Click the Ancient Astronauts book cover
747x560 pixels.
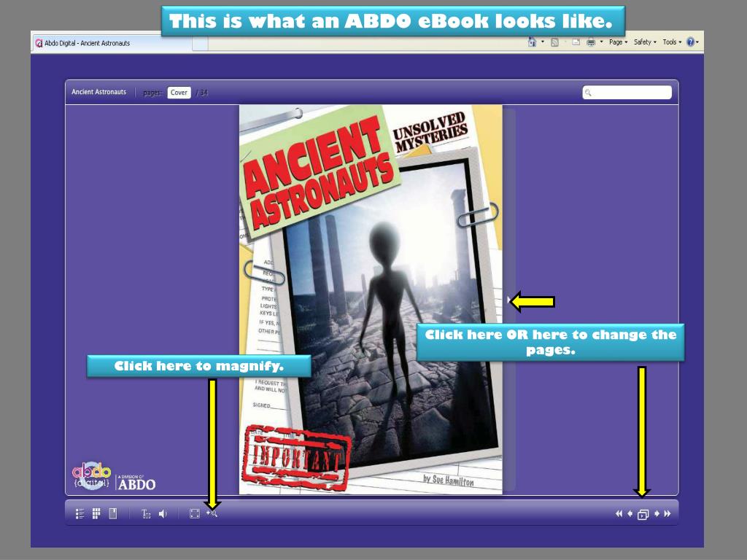371,300
